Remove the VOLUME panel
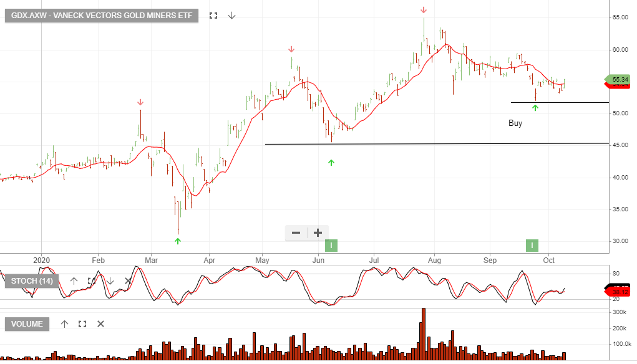Image resolution: width=637 pixels, height=364 pixels. (100, 324)
